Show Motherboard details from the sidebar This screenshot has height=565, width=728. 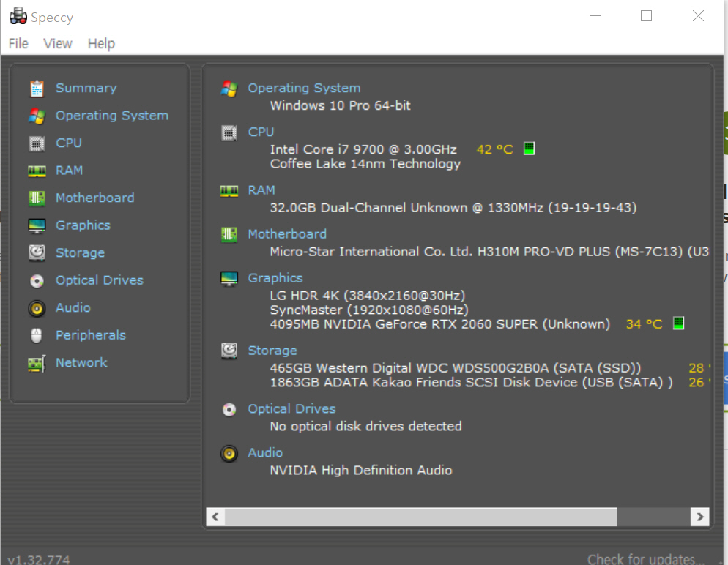pyautogui.click(x=94, y=198)
